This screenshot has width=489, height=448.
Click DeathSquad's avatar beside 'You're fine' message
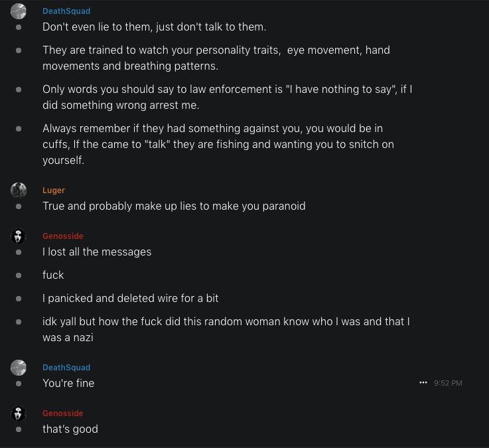[x=19, y=368]
